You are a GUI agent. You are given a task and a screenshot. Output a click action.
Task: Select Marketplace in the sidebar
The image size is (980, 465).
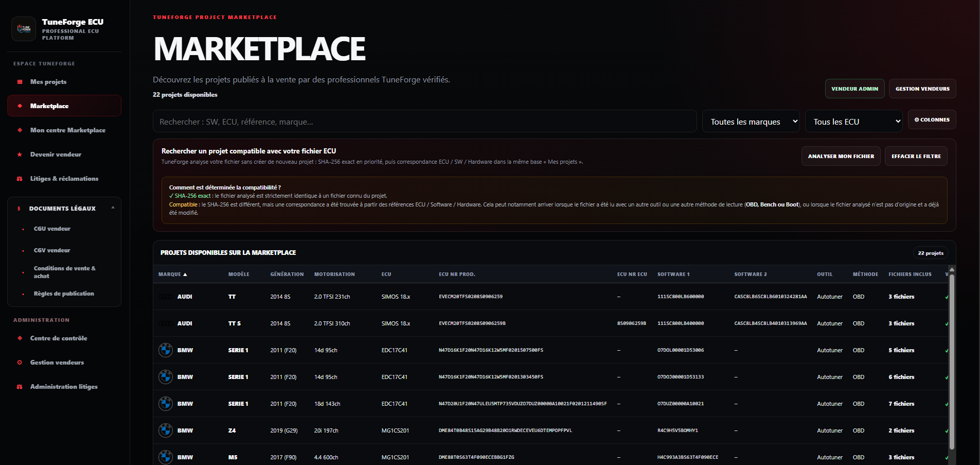[64, 106]
